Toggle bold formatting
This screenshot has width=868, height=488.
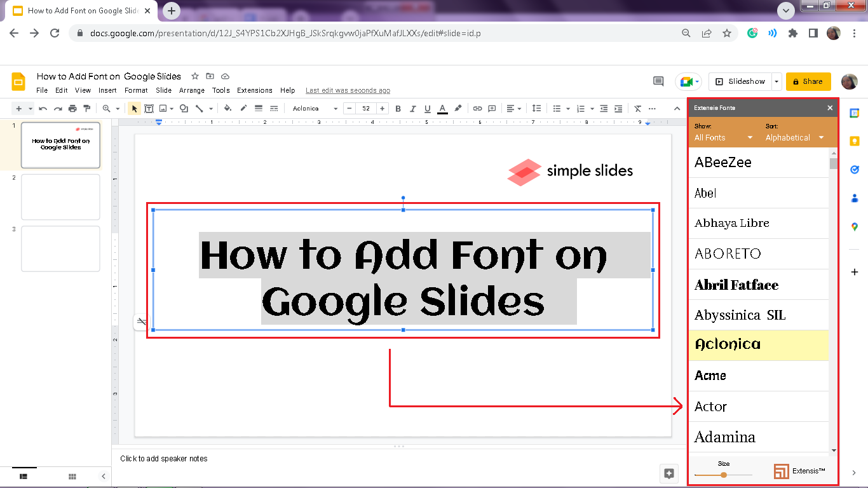[398, 108]
